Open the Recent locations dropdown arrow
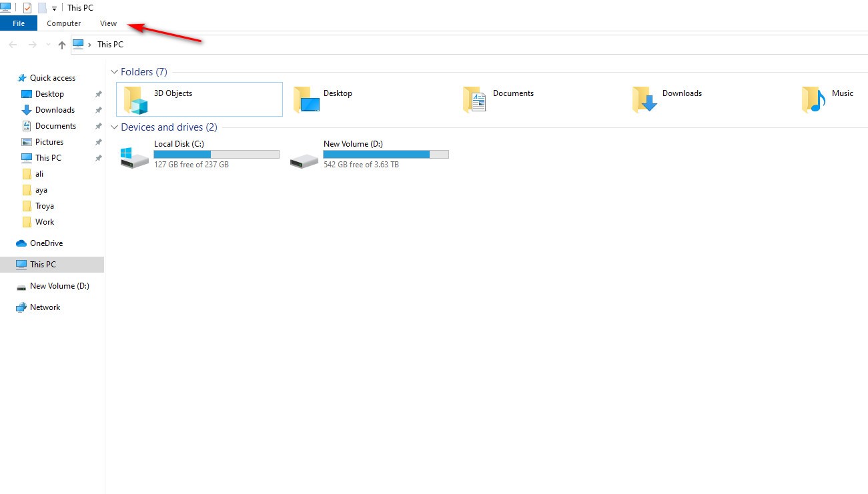This screenshot has width=868, height=494. [x=48, y=45]
